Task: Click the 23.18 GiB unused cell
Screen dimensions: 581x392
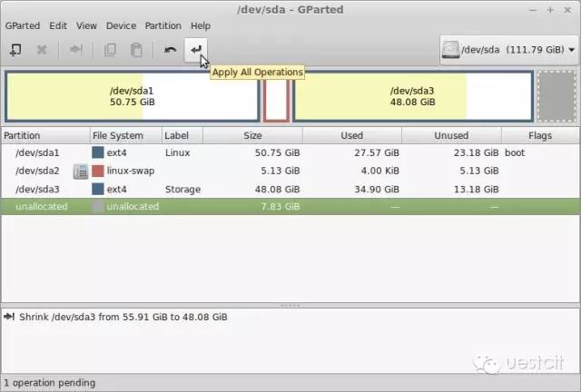Action: tap(476, 152)
